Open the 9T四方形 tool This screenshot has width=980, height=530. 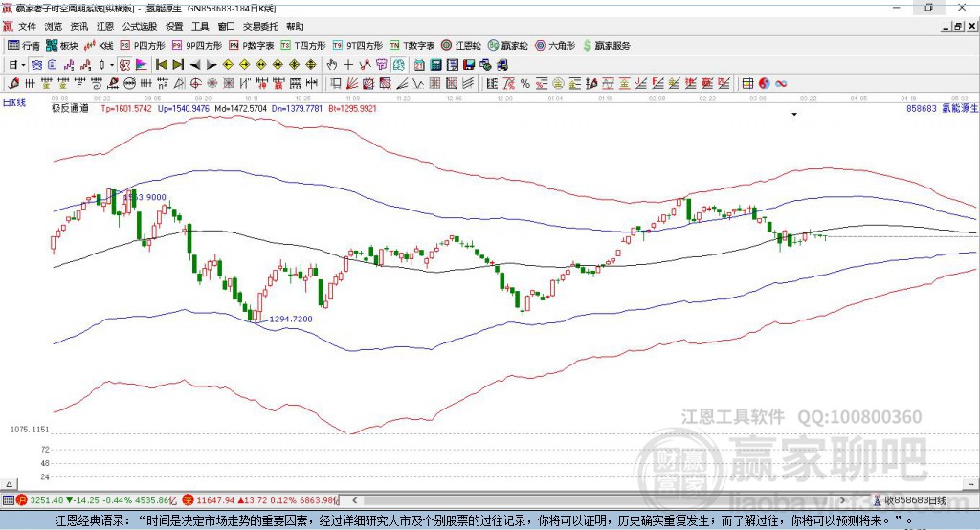[358, 46]
